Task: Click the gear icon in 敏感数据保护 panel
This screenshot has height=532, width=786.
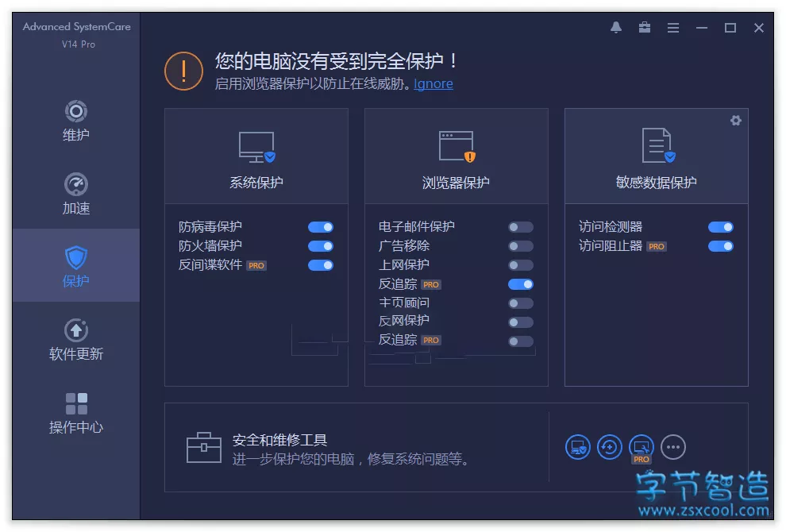Action: coord(735,121)
